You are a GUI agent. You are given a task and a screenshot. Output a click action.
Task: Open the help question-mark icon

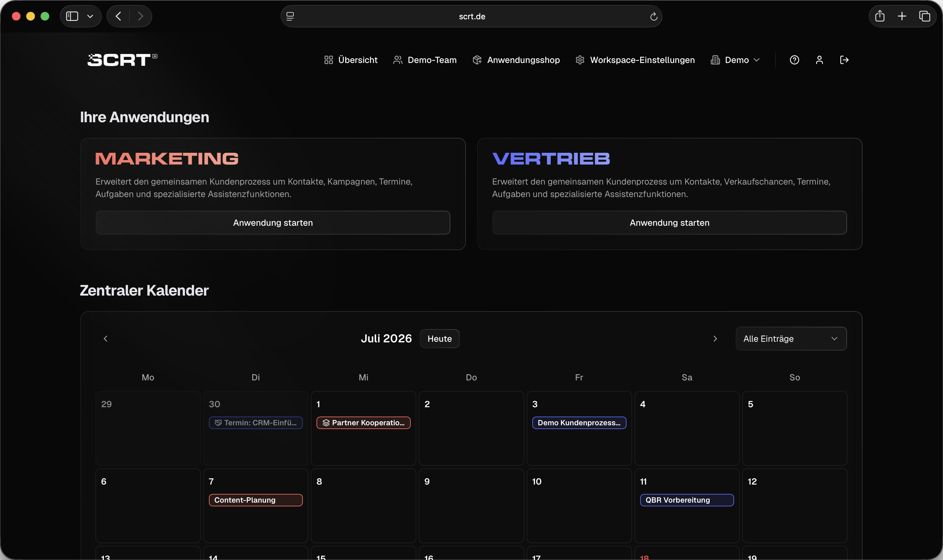(x=794, y=60)
